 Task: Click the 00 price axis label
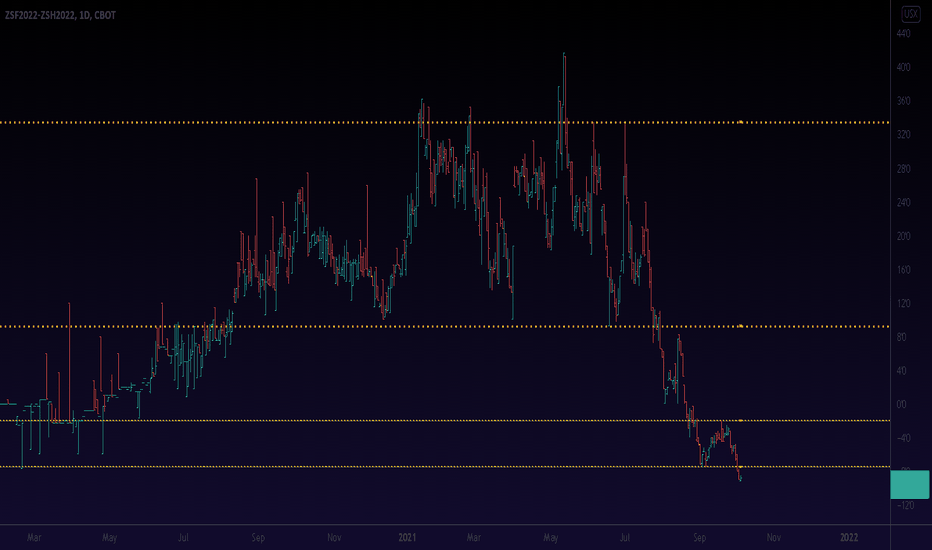pyautogui.click(x=902, y=404)
